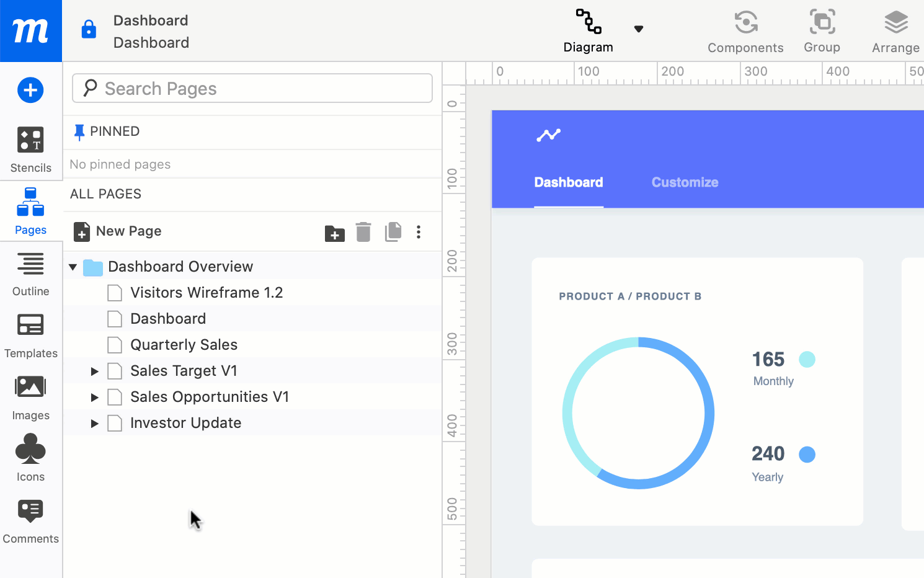Viewport: 924px width, 578px height.
Task: Click the add new folder icon
Action: (x=334, y=233)
